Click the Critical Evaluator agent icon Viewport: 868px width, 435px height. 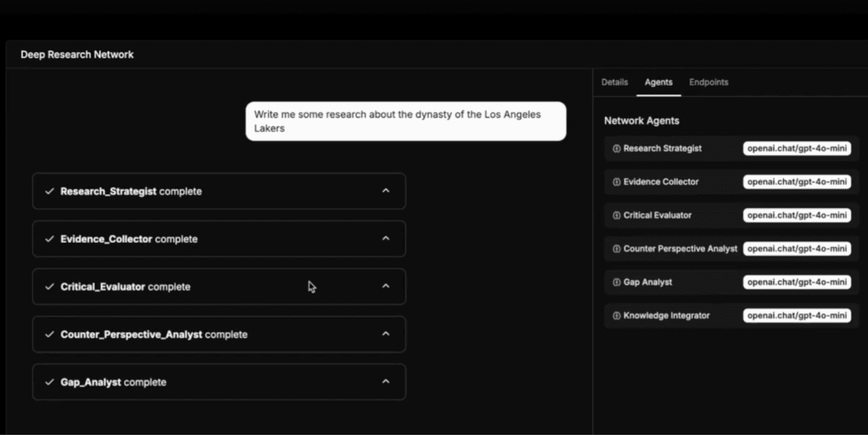[x=616, y=215]
